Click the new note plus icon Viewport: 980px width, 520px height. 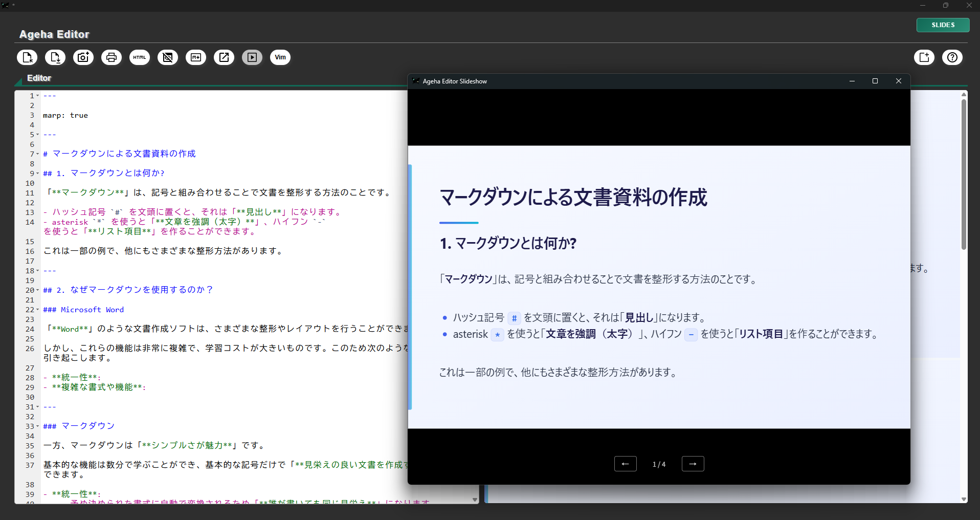[924, 57]
